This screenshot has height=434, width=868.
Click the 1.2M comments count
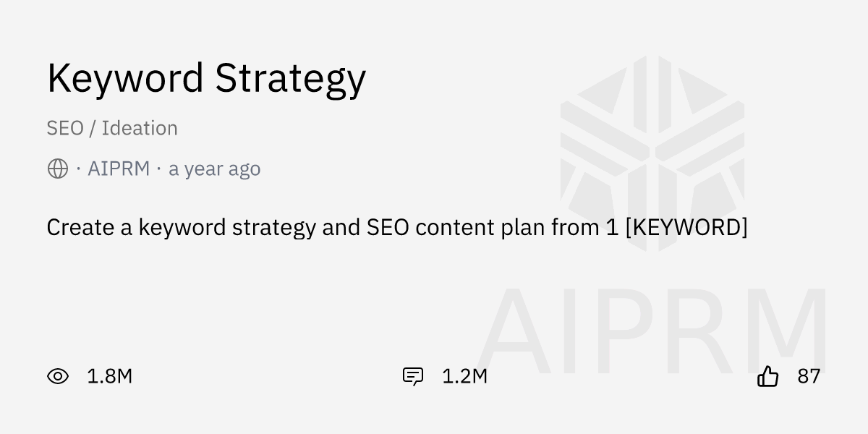(x=464, y=376)
